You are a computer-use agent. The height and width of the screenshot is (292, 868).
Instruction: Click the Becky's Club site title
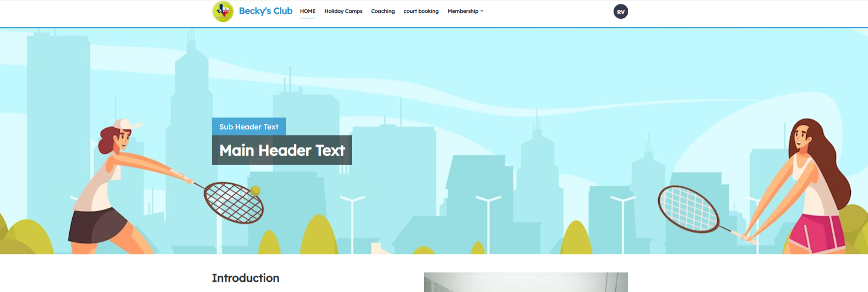[x=265, y=11]
